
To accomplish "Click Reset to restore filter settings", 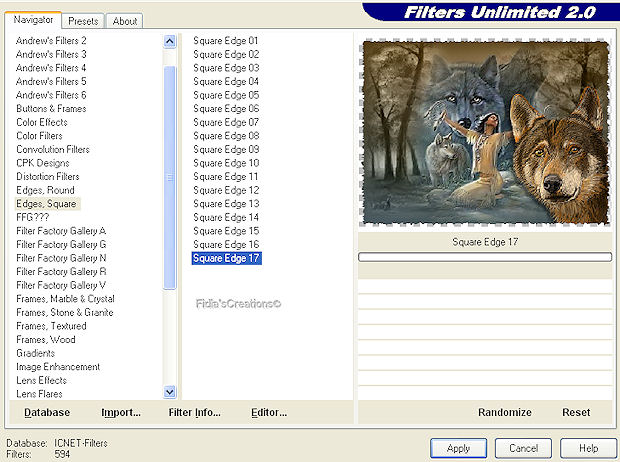I will pos(576,413).
